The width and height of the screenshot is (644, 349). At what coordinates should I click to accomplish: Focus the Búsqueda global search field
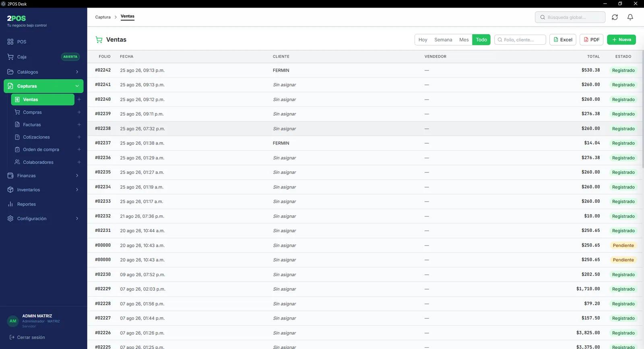pyautogui.click(x=570, y=17)
